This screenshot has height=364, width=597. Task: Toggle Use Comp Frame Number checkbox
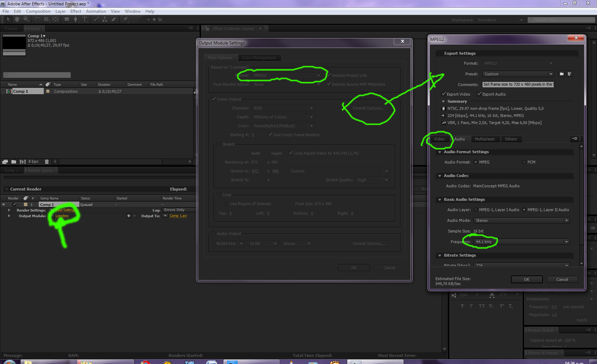(271, 134)
